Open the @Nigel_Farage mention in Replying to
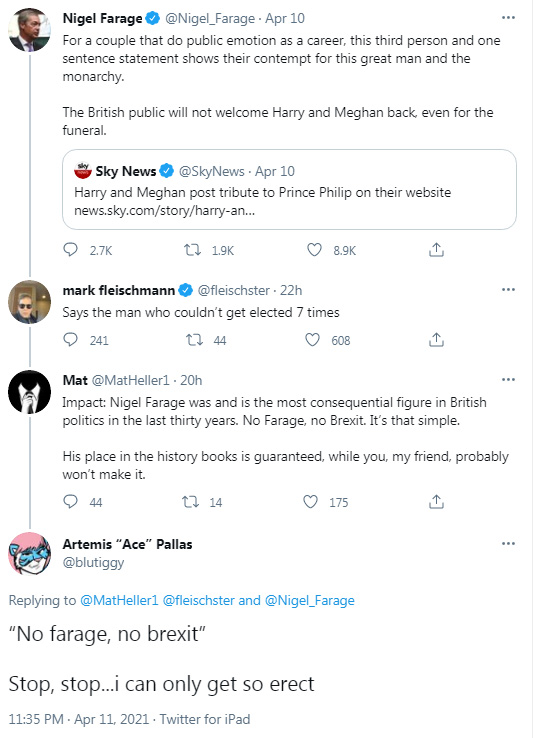The width and height of the screenshot is (541, 738). pos(310,600)
